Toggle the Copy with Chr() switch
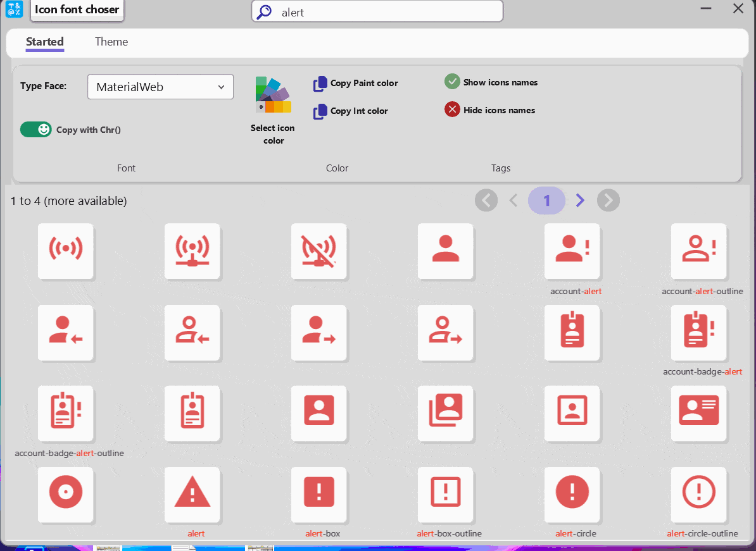This screenshot has width=756, height=551. click(35, 130)
